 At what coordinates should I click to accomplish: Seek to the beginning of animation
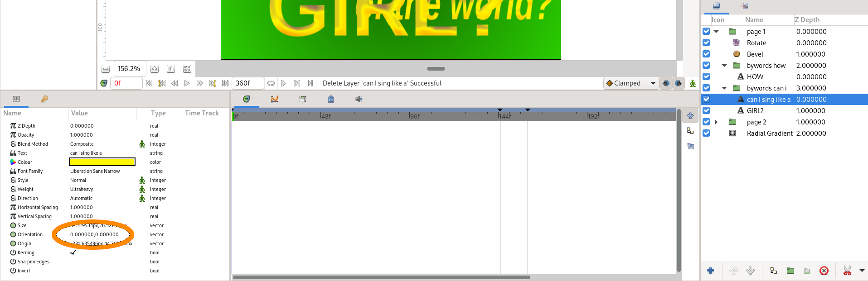[x=149, y=83]
